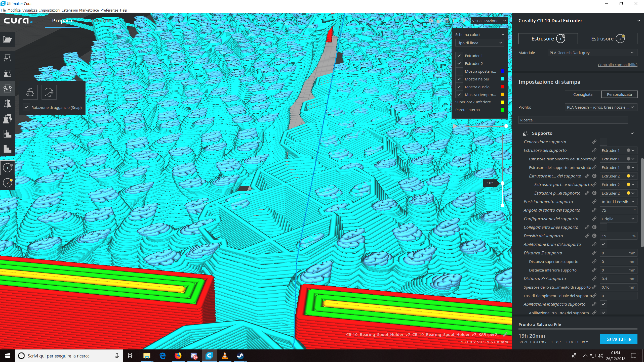
Task: Select the Move tool in left toolbar
Action: pos(8,58)
